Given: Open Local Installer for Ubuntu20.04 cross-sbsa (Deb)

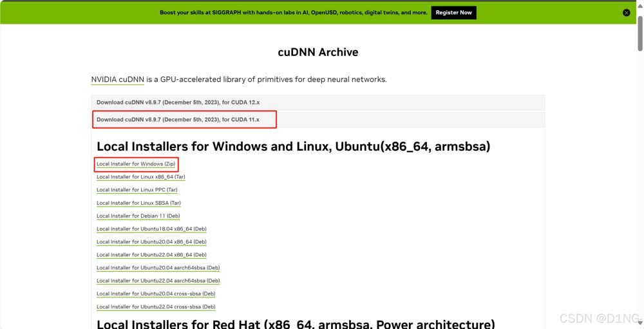Looking at the screenshot, I should coord(156,294).
